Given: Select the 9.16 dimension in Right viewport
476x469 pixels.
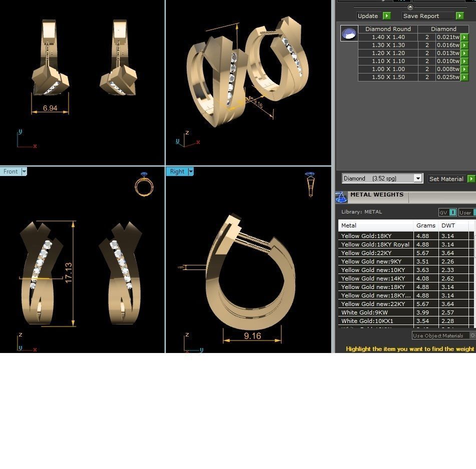Looking at the screenshot, I should [x=252, y=336].
